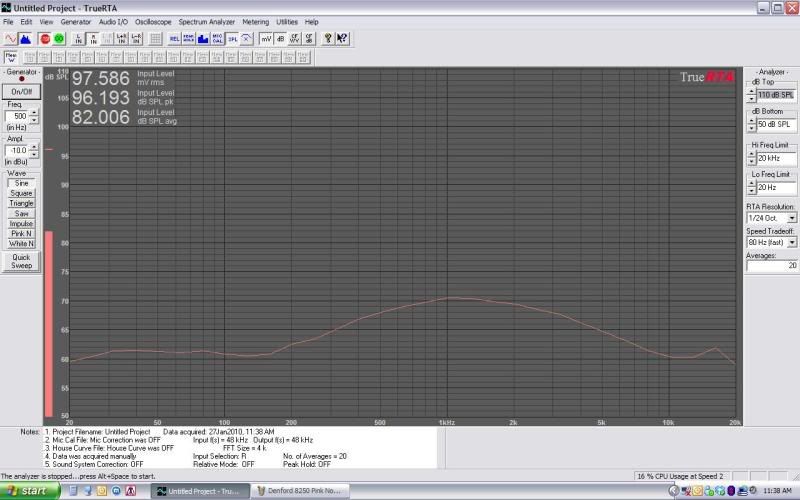Click the lightbulb tips toolbar icon
Image resolution: width=800 pixels, height=500 pixels.
(328, 39)
